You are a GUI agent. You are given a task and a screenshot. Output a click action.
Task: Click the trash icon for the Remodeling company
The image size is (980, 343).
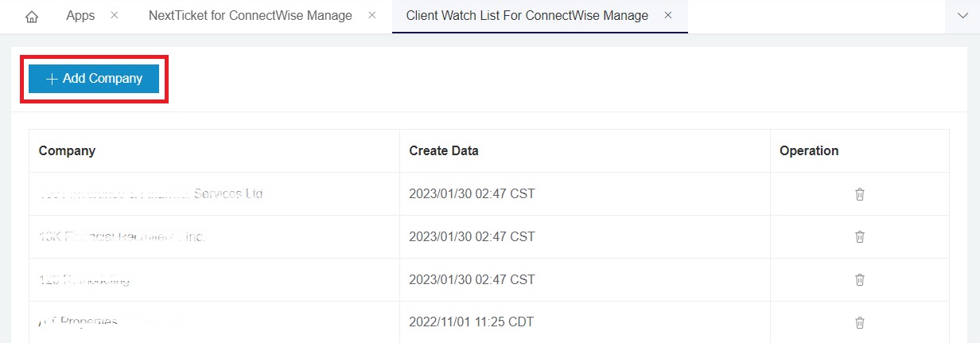(859, 280)
